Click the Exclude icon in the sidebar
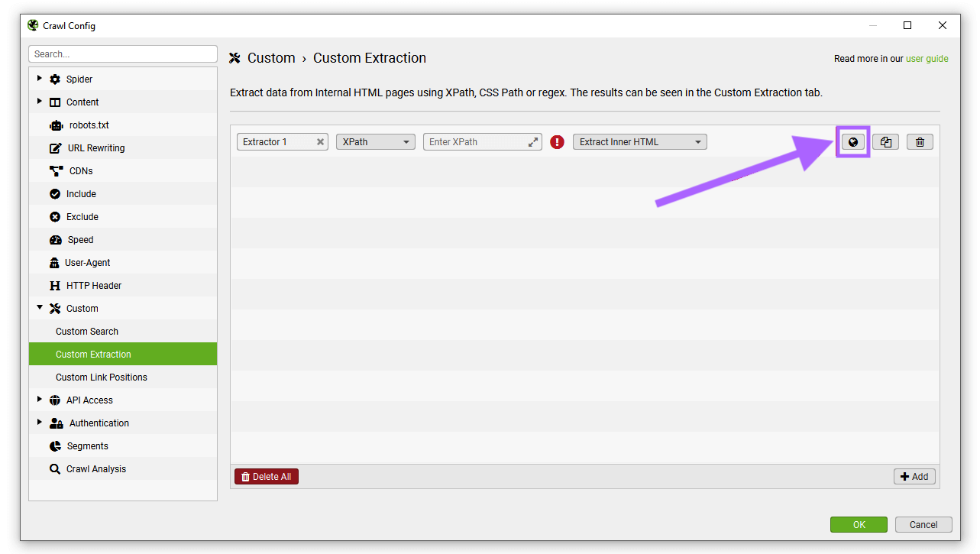Screen dimensions: 980x554 (x=56, y=216)
